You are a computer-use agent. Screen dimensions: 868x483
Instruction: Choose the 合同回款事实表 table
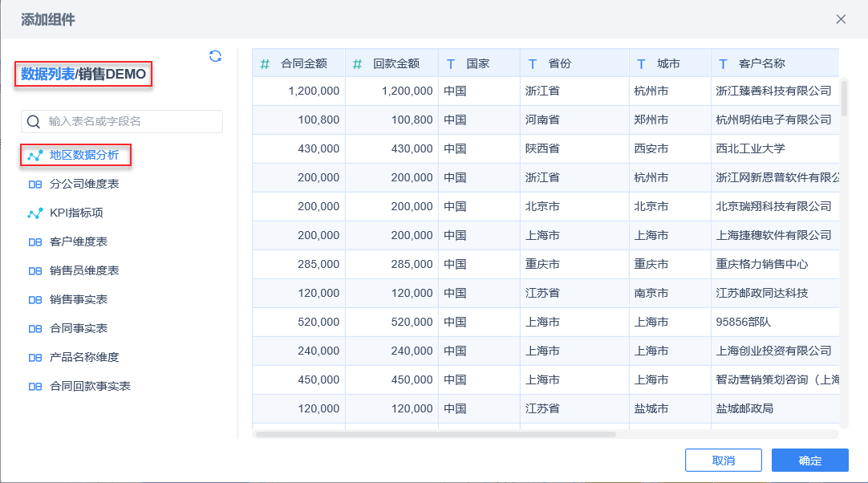point(90,386)
